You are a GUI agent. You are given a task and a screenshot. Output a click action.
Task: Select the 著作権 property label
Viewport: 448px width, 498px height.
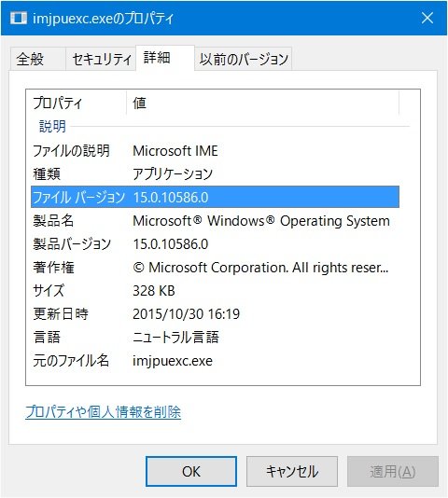point(53,267)
